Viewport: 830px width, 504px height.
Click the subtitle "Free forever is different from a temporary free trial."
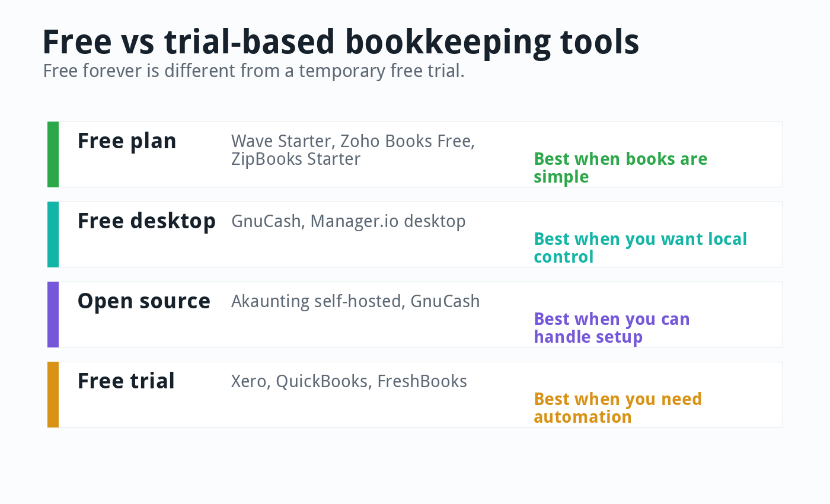(254, 71)
